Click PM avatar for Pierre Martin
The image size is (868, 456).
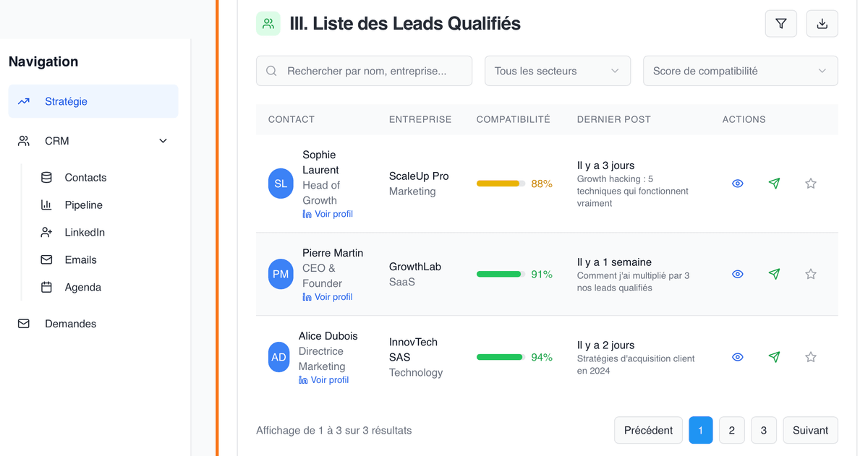281,275
